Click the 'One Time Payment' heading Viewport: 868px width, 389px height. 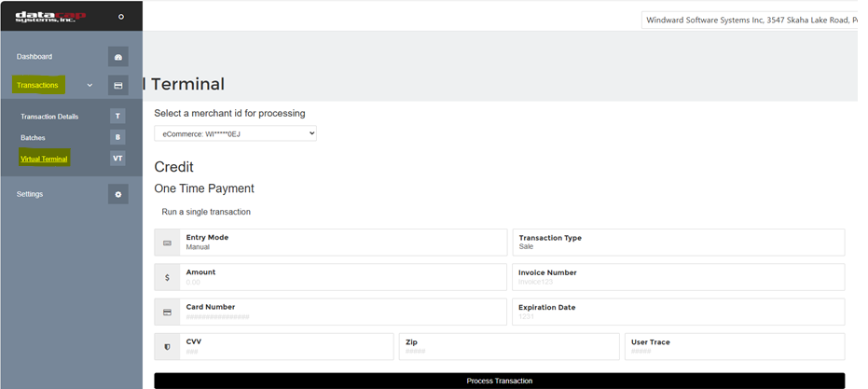click(204, 188)
